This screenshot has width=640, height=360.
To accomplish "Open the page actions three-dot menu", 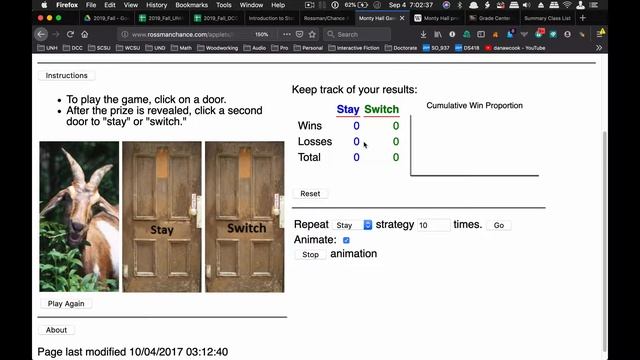I will click(287, 34).
